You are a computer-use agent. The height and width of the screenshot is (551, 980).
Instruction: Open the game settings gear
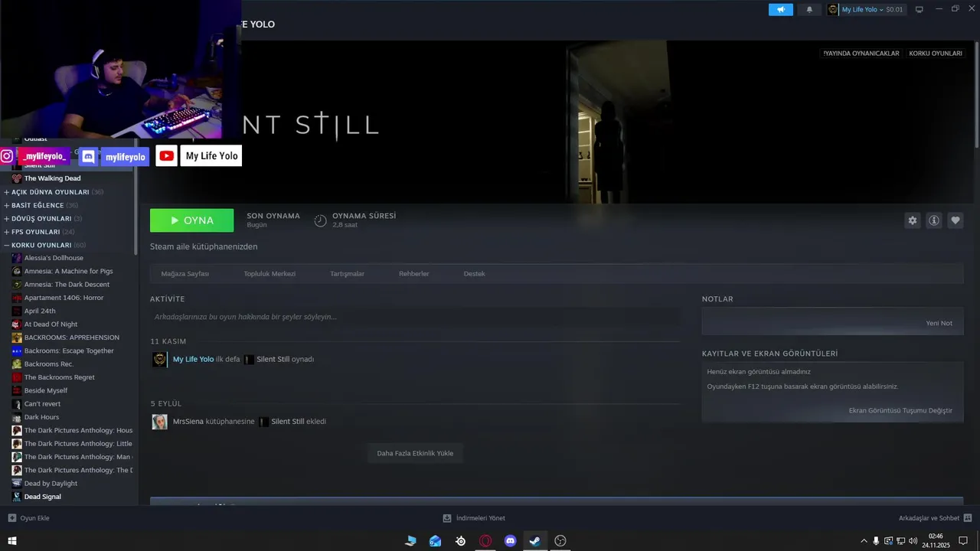pyautogui.click(x=913, y=220)
